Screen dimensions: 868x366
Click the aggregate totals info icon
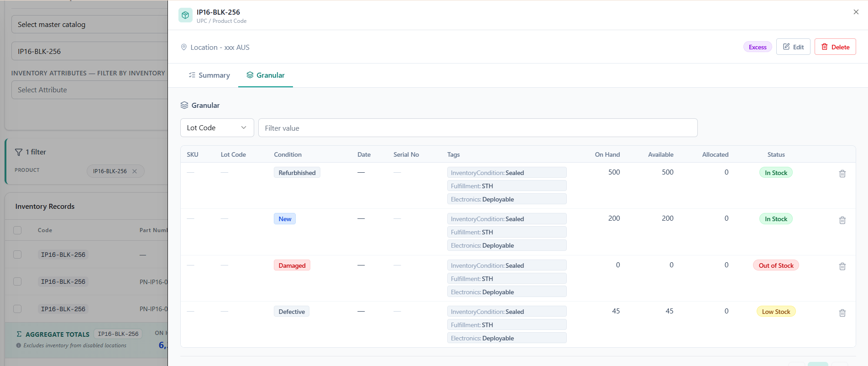click(x=19, y=345)
